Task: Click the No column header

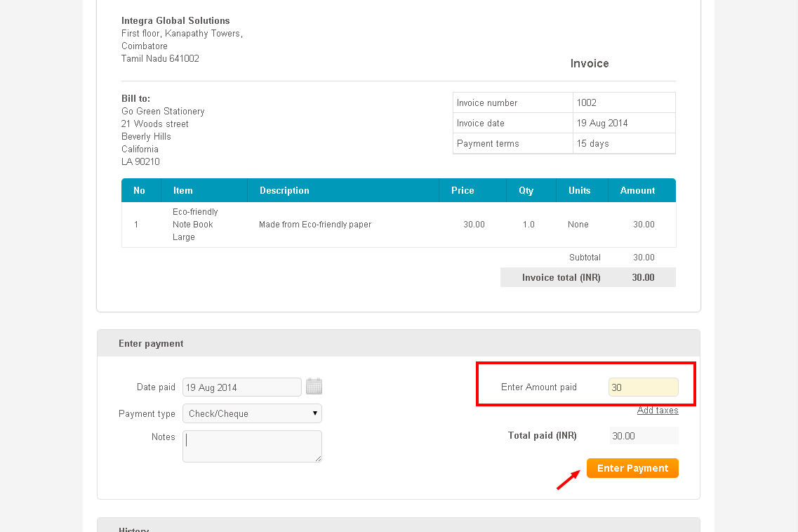Action: (x=141, y=190)
